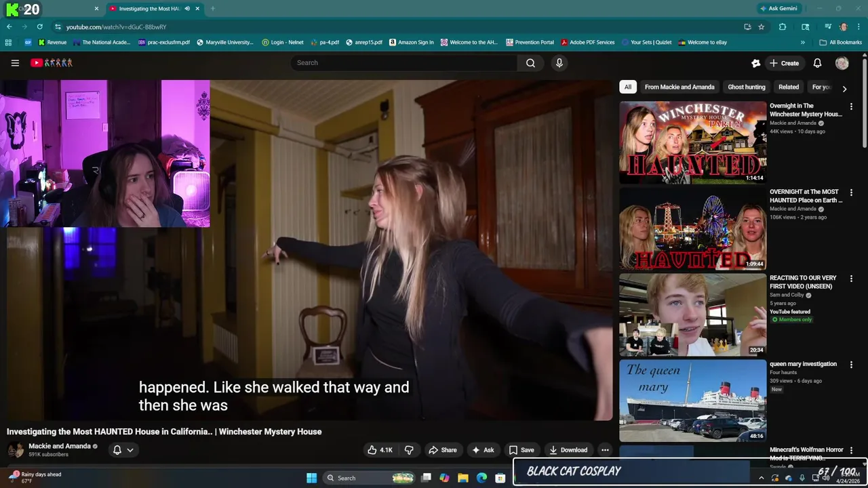Open the All Bookmarks folder
The height and width of the screenshot is (488, 868).
840,42
